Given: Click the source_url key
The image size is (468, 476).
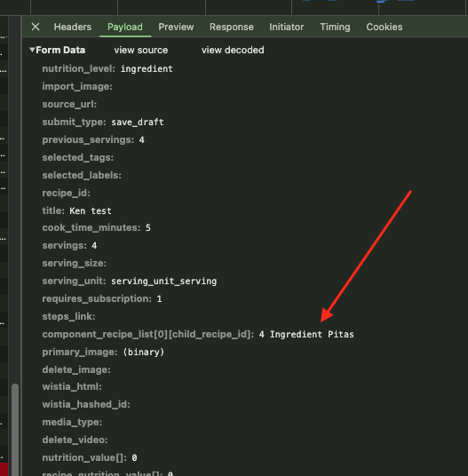Looking at the screenshot, I should [69, 104].
